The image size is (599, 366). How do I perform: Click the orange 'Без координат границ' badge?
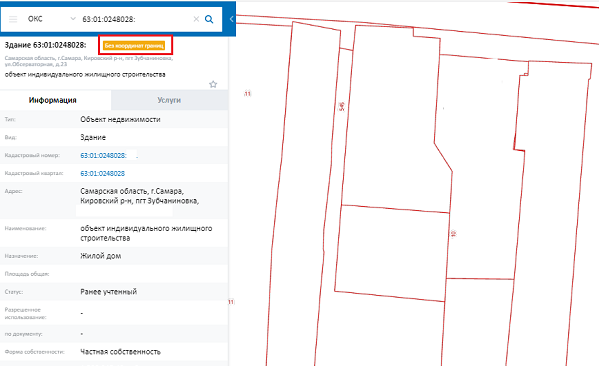pos(134,45)
